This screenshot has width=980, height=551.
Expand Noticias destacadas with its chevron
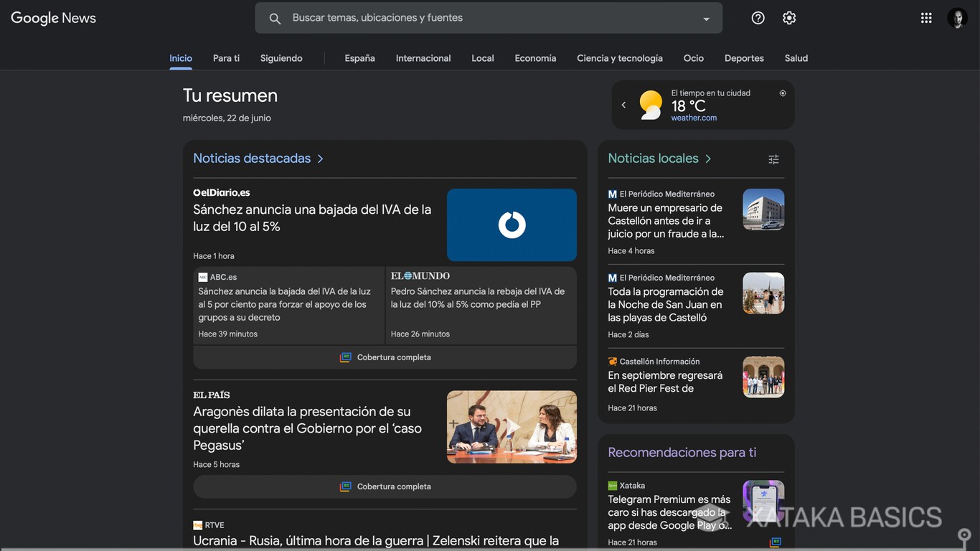click(x=321, y=159)
